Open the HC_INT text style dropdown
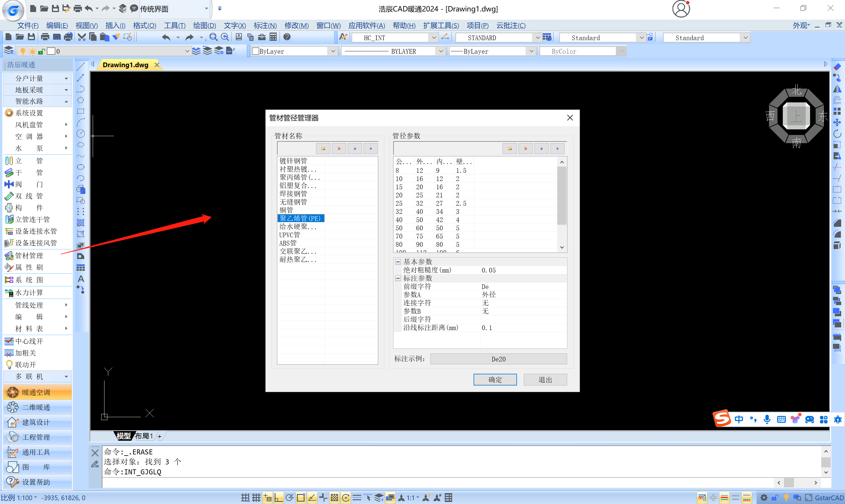This screenshot has width=845, height=504. (x=433, y=38)
